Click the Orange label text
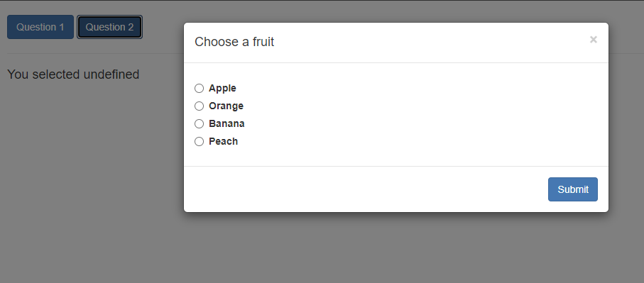Image resolution: width=644 pixels, height=283 pixels. 226,106
